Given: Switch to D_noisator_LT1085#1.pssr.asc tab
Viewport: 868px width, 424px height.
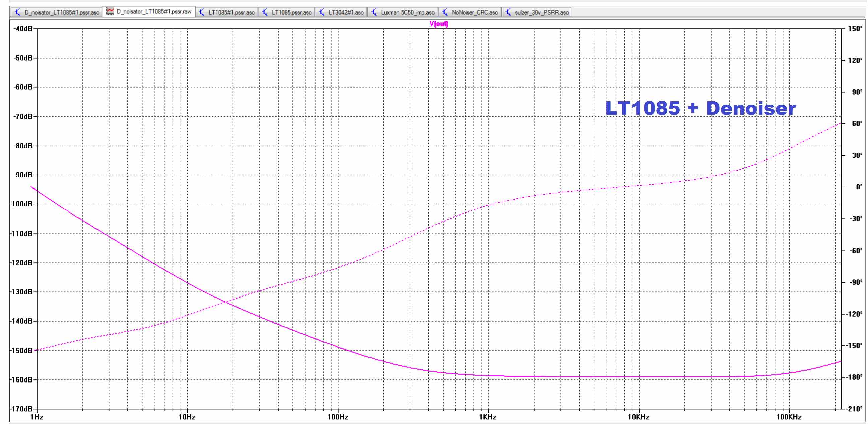Looking at the screenshot, I should [57, 12].
